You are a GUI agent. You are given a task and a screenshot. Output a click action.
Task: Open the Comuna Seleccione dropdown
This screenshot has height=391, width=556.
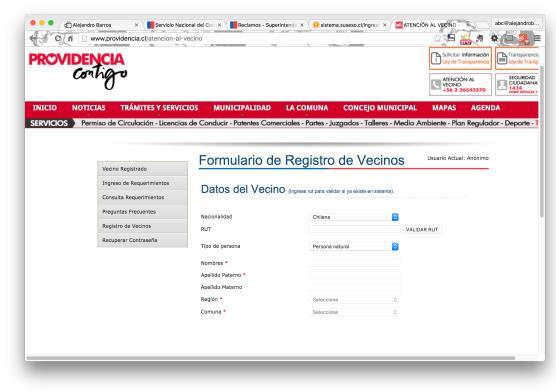point(355,312)
